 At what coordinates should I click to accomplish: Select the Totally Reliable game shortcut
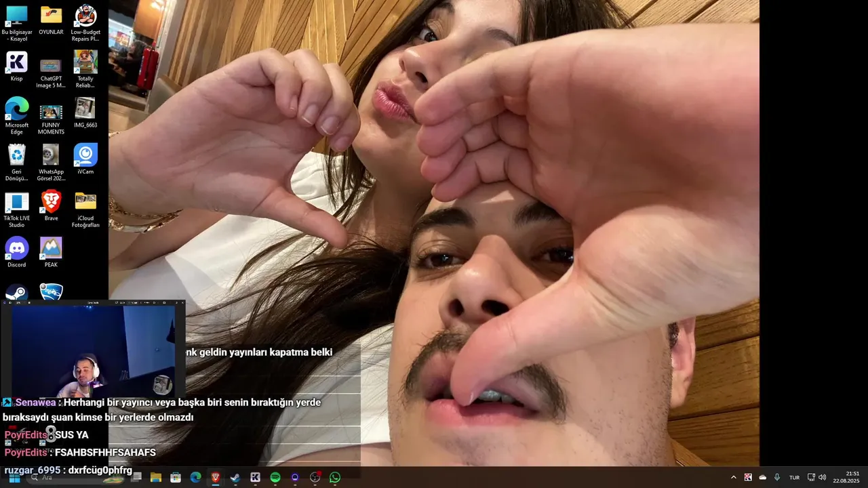85,70
